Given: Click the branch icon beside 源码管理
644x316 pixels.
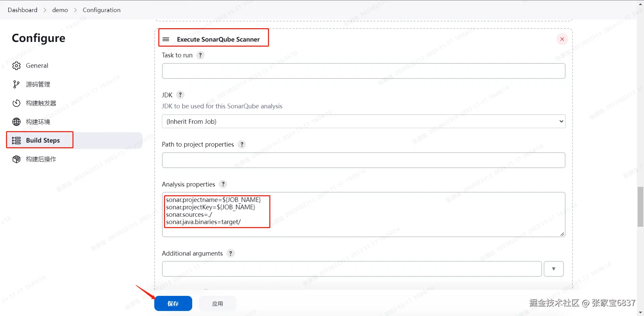Looking at the screenshot, I should [16, 84].
